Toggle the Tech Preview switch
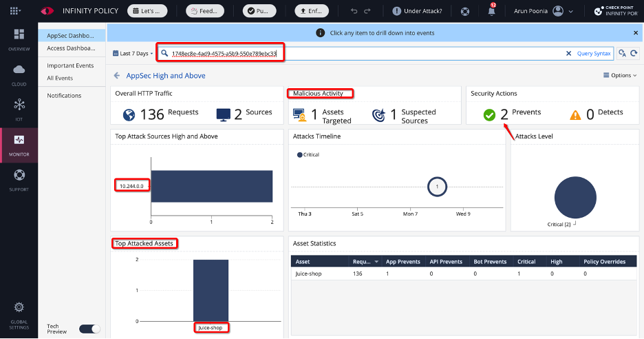This screenshot has width=644, height=339. click(89, 329)
